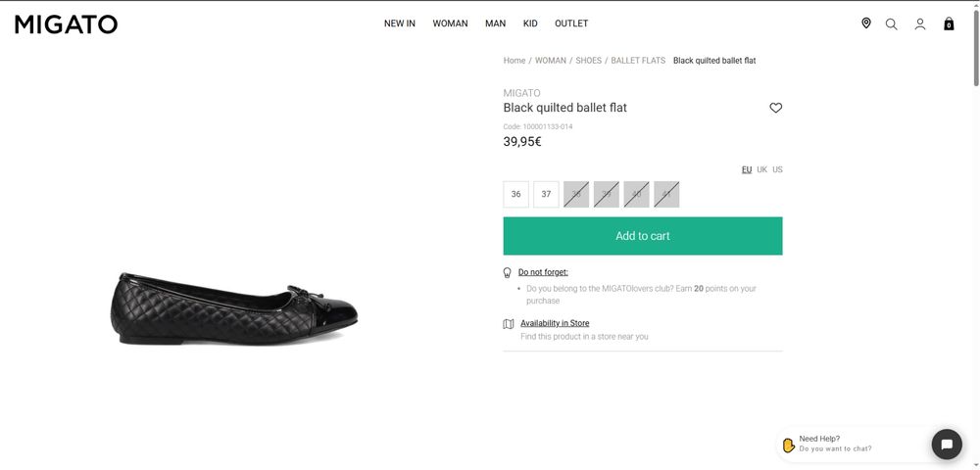Click the Add to cart button
The height and width of the screenshot is (470, 980).
[x=643, y=236]
